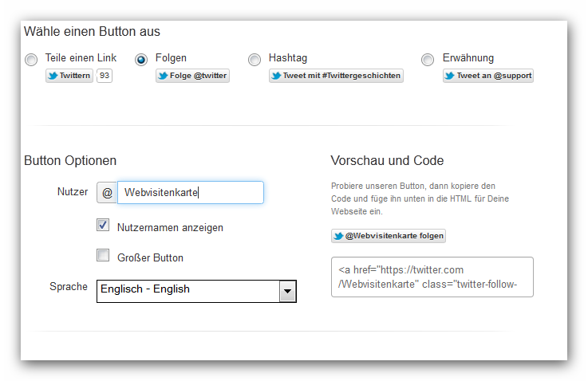The width and height of the screenshot is (588, 381).
Task: Select the Folgen radio button
Action: coord(141,60)
